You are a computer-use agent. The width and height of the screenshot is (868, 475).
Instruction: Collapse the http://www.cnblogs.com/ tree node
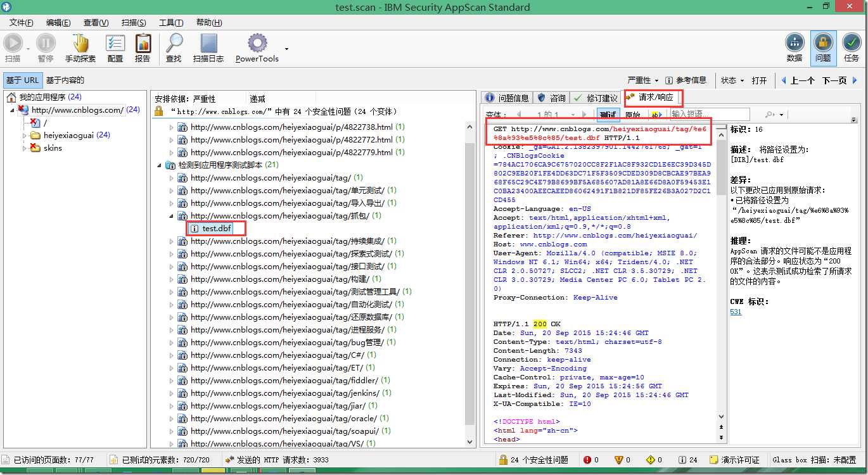coord(11,110)
